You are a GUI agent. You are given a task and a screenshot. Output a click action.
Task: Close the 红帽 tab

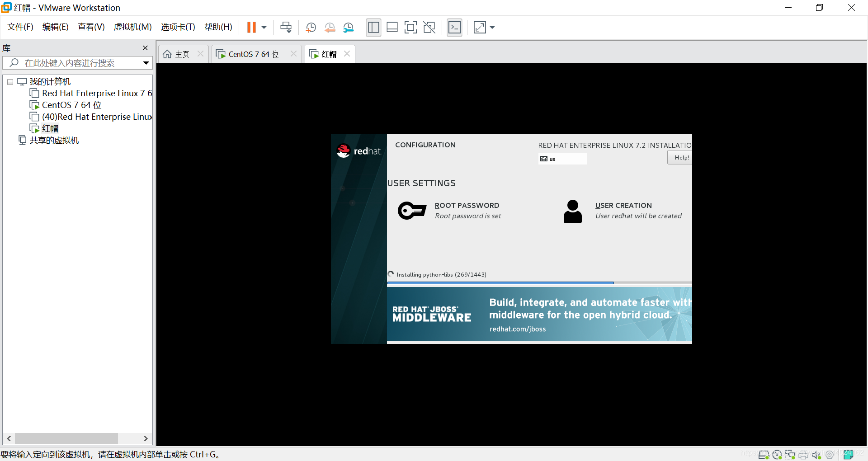click(347, 54)
